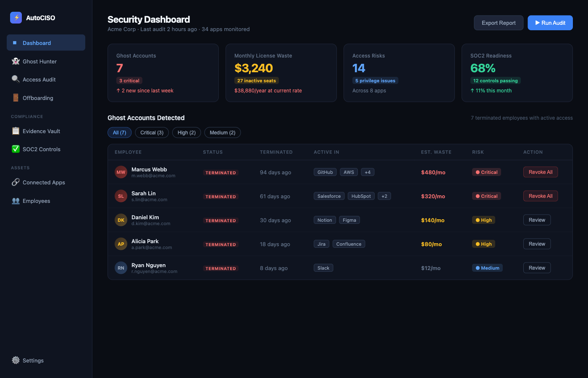Click the SOC2 Controls checkmark icon

16,149
